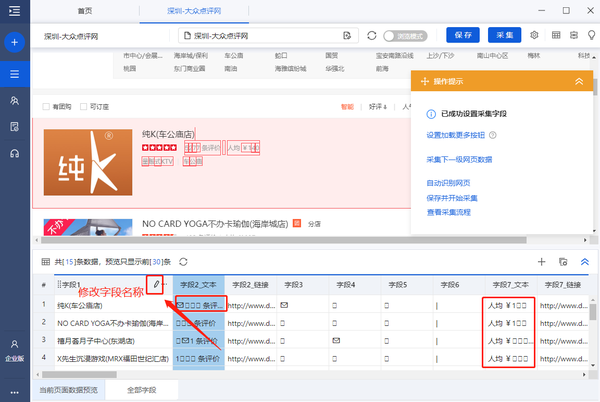Image resolution: width=600 pixels, height=402 pixels.
Task: Select the 字段7_链接 column header
Action: click(562, 285)
